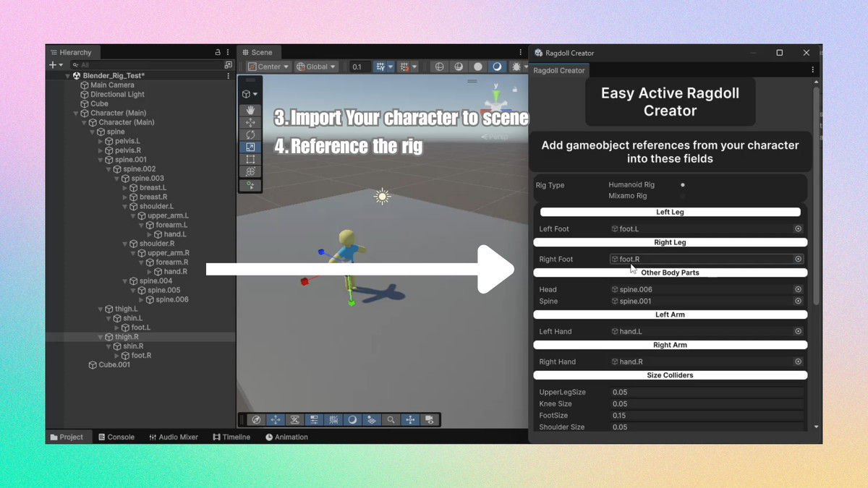Switch to the Rect tool
Image resolution: width=868 pixels, height=488 pixels.
pyautogui.click(x=250, y=158)
